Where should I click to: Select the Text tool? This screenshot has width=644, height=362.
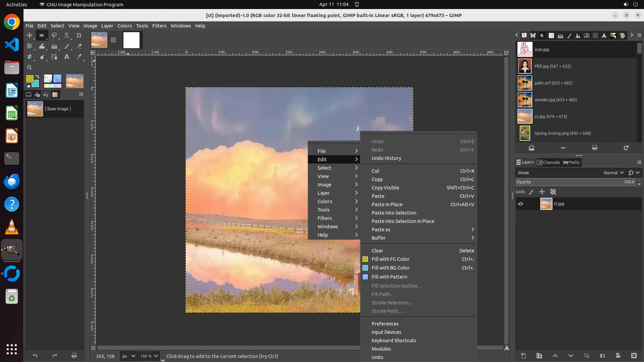(x=67, y=57)
